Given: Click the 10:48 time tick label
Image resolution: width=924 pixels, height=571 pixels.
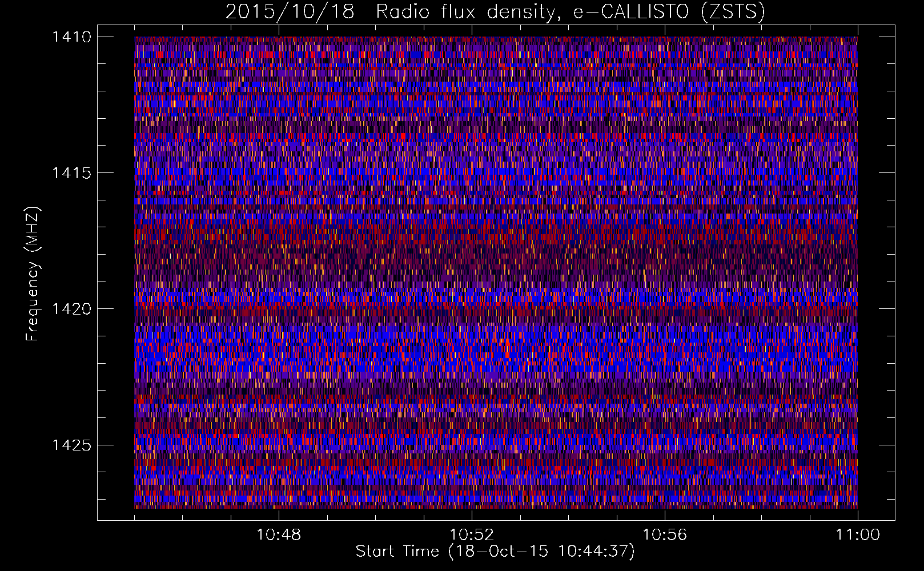Looking at the screenshot, I should (279, 534).
